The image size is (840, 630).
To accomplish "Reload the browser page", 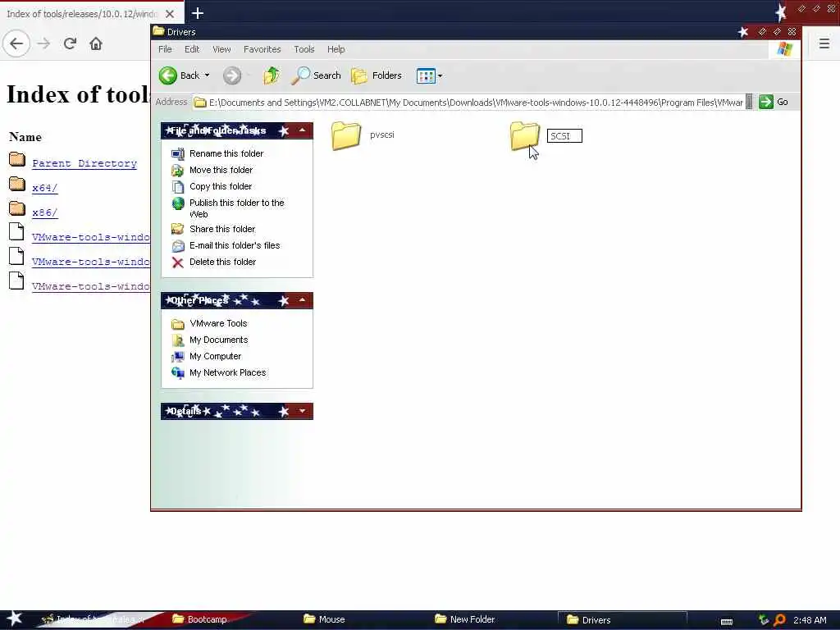I will point(70,43).
